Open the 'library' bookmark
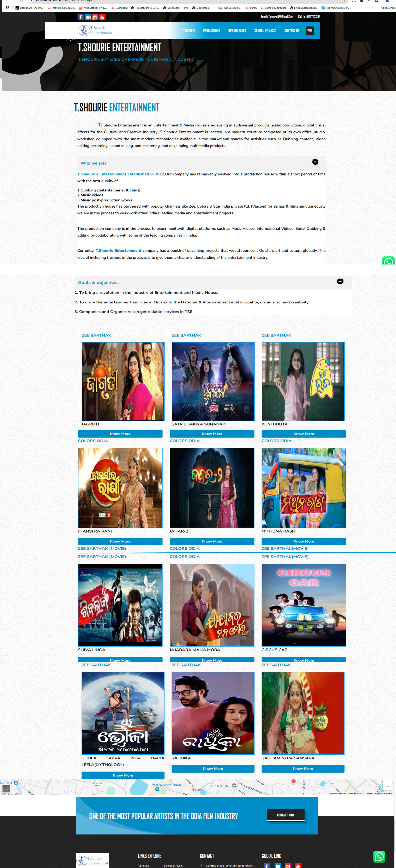 click(252, 8)
